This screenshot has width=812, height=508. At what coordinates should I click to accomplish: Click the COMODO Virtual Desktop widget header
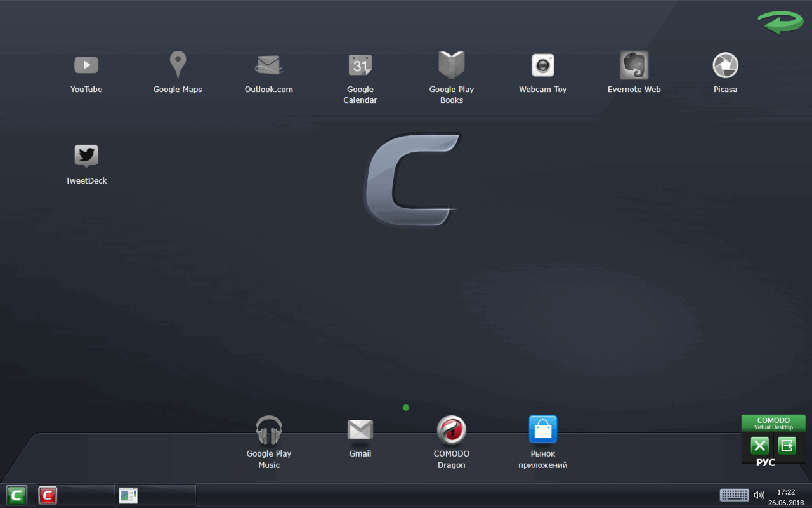pos(773,423)
